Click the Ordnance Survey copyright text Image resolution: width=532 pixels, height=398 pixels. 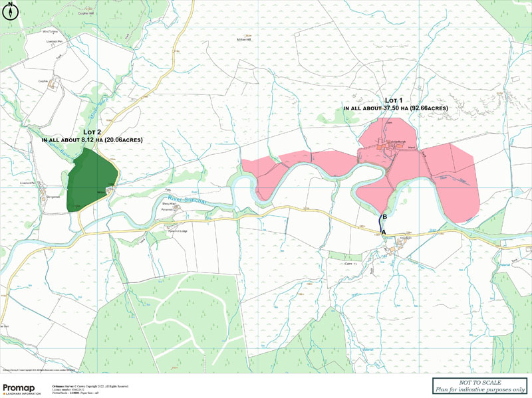click(x=90, y=385)
